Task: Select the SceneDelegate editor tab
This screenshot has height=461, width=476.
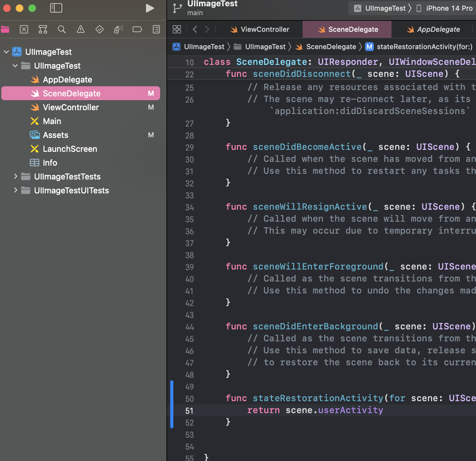Action: pyautogui.click(x=347, y=29)
